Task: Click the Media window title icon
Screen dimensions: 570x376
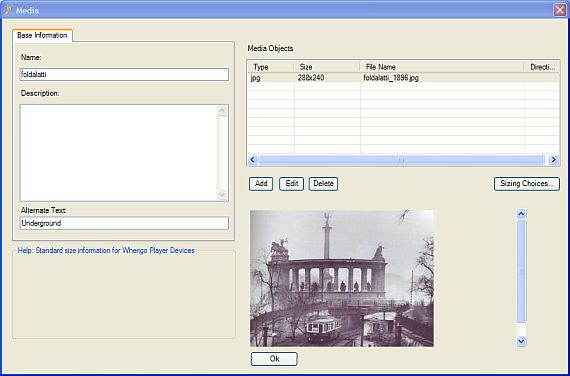Action: [x=7, y=10]
